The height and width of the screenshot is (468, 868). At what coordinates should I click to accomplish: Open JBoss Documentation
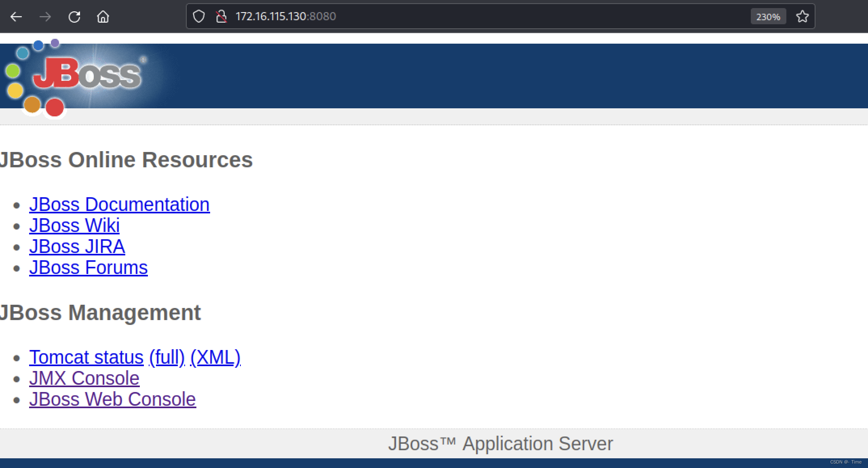click(120, 204)
